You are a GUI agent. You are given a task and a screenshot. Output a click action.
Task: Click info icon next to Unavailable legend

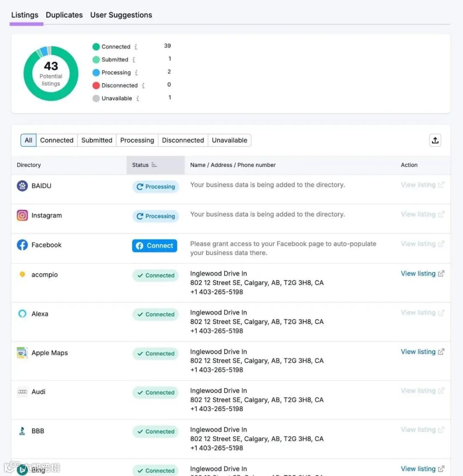tap(138, 98)
